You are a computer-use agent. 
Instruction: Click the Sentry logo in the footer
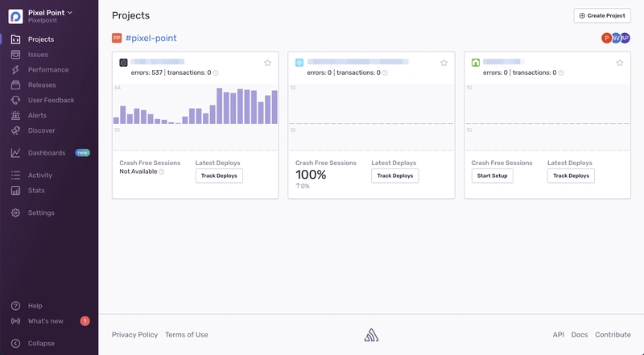371,335
